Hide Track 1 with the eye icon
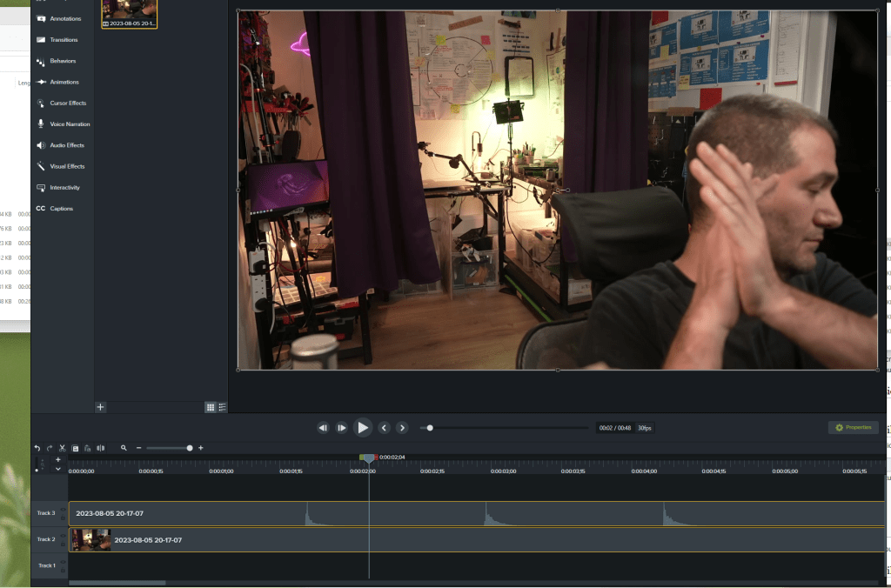Viewport: 891px width, 588px height. (63, 562)
